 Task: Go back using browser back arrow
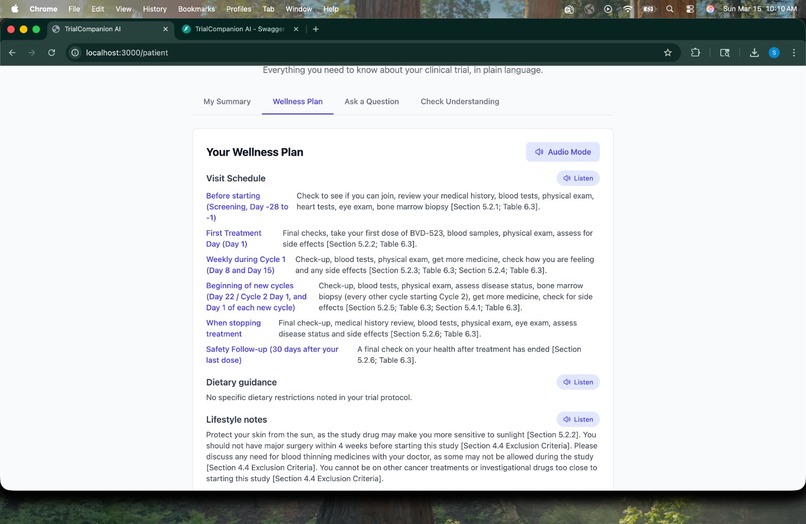pyautogui.click(x=12, y=52)
